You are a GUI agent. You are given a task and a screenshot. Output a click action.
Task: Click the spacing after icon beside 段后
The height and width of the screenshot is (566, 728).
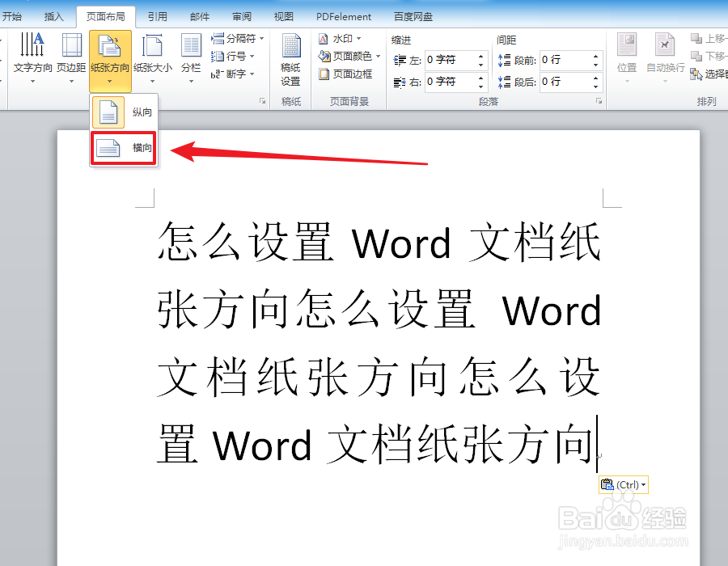tap(504, 82)
